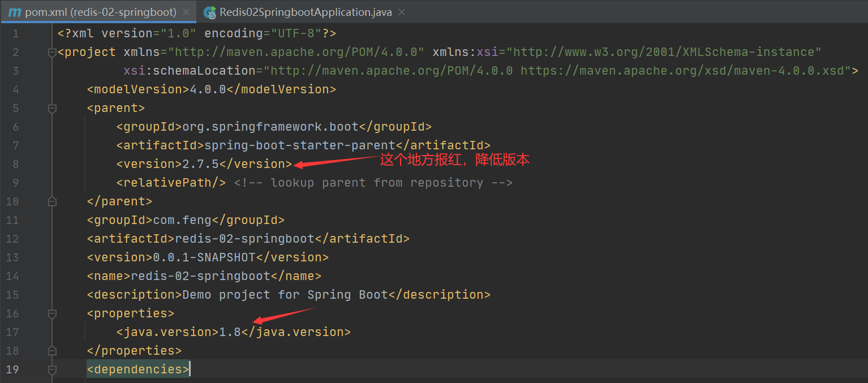Click the java.version value 1.8

[x=230, y=332]
